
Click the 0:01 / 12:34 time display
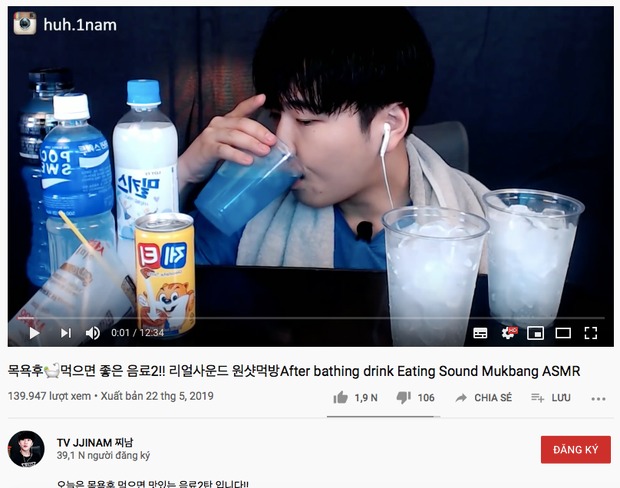click(137, 333)
